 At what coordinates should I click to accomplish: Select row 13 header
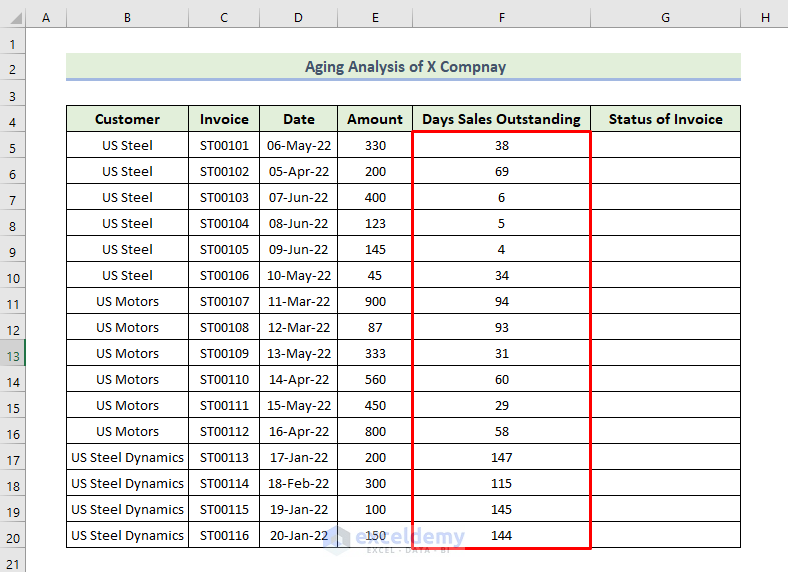click(x=13, y=353)
